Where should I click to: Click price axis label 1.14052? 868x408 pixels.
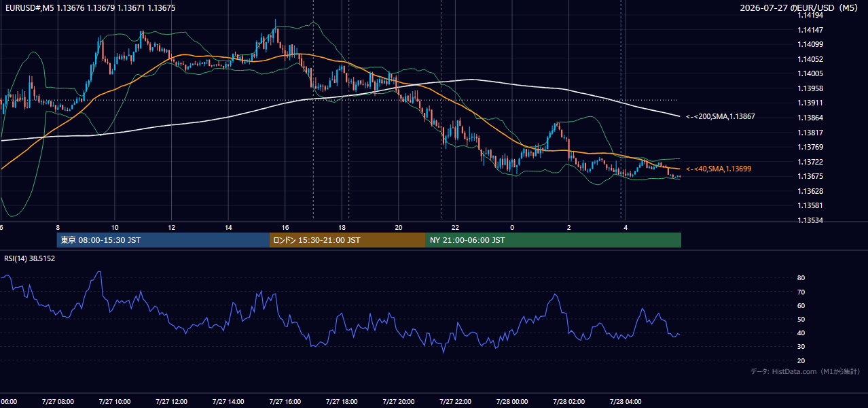(810, 59)
